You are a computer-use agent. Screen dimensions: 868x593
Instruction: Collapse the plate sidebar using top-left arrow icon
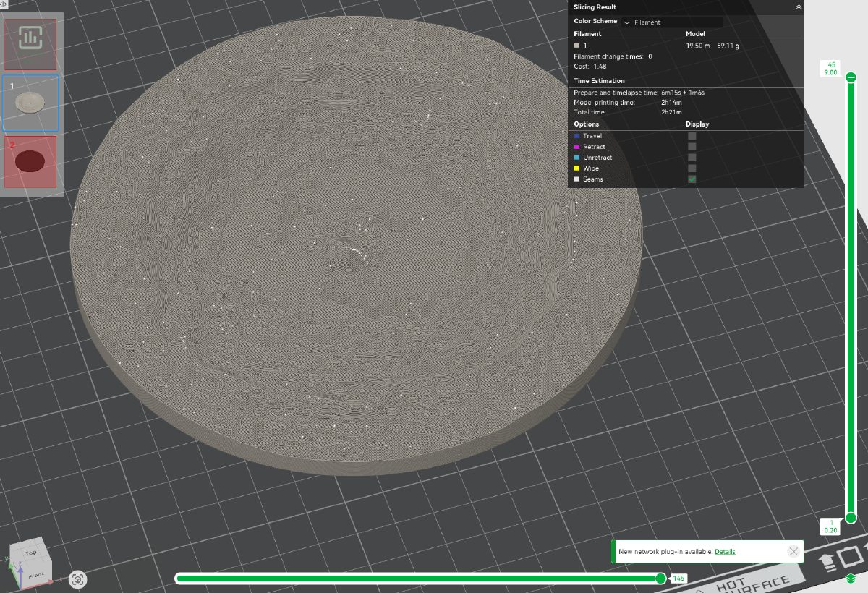coord(4,4)
